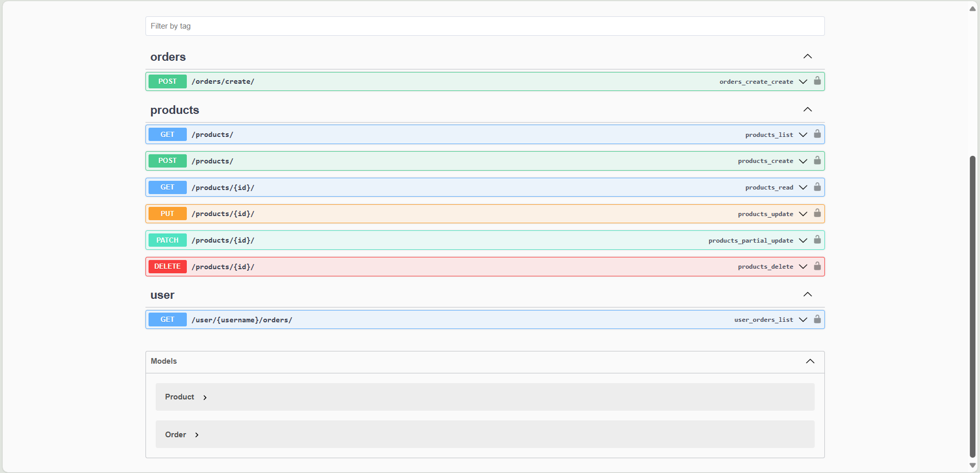Screen dimensions: 980x473
Task: Expand the products_update operation chevron
Action: click(x=803, y=214)
